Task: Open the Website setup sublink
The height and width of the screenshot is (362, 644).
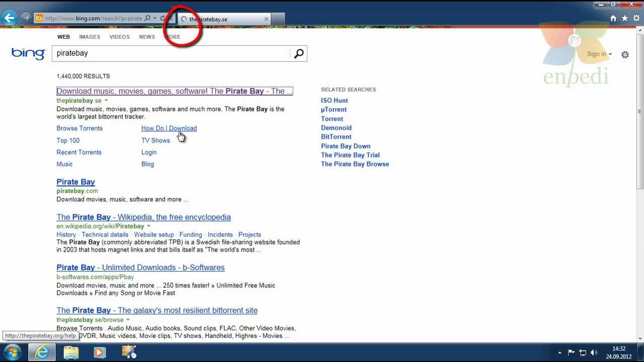Action: (154, 235)
